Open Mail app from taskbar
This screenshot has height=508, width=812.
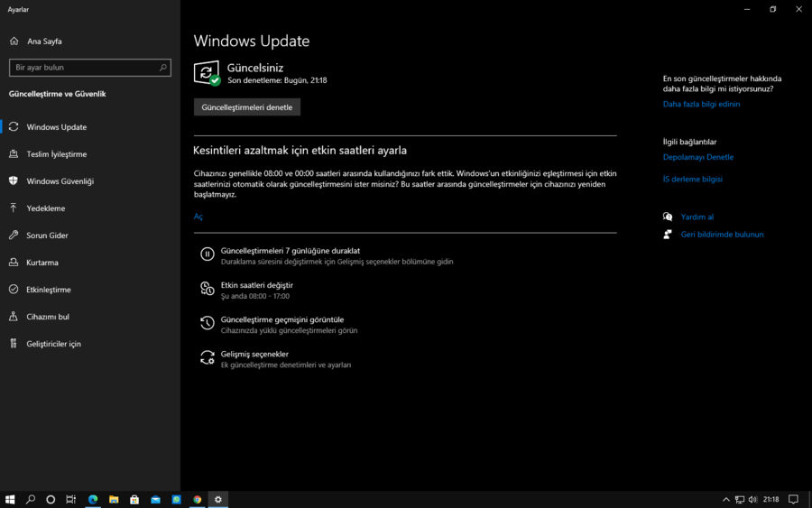click(x=155, y=500)
